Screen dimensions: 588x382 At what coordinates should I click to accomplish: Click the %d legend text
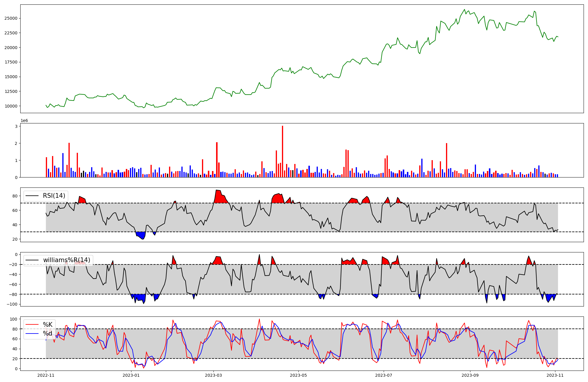(48, 334)
